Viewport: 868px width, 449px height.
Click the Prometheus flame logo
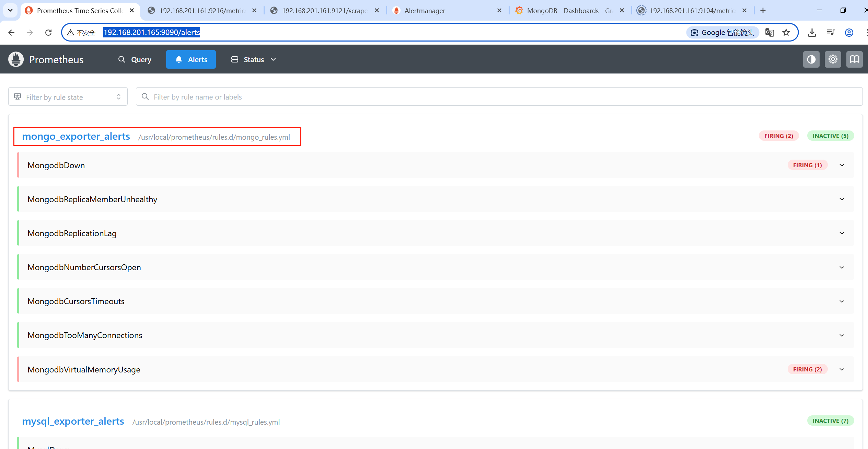coord(16,59)
